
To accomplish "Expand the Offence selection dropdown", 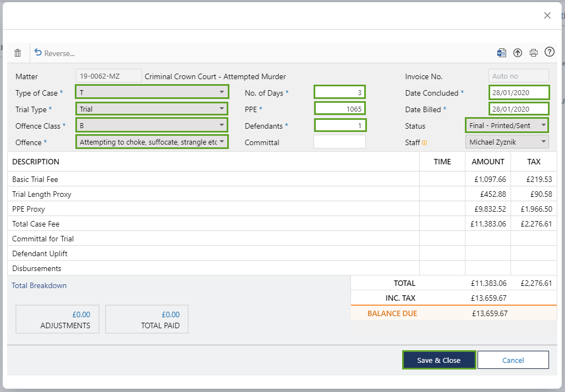I will point(152,142).
